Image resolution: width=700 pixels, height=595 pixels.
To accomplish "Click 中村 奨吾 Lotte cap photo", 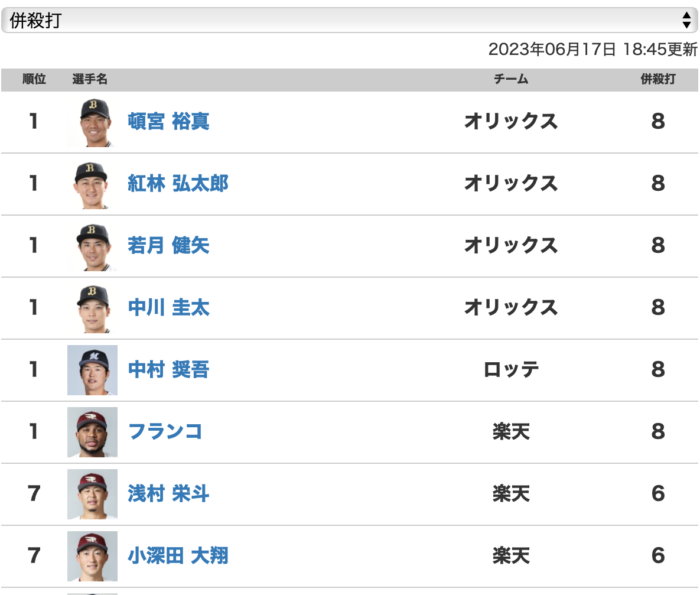I will (92, 370).
